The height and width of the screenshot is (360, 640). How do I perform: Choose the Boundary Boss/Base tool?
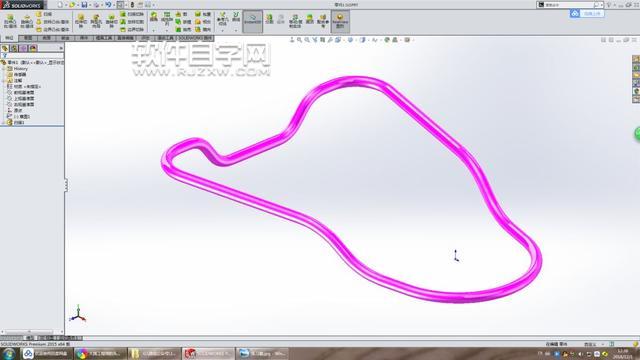click(52, 30)
